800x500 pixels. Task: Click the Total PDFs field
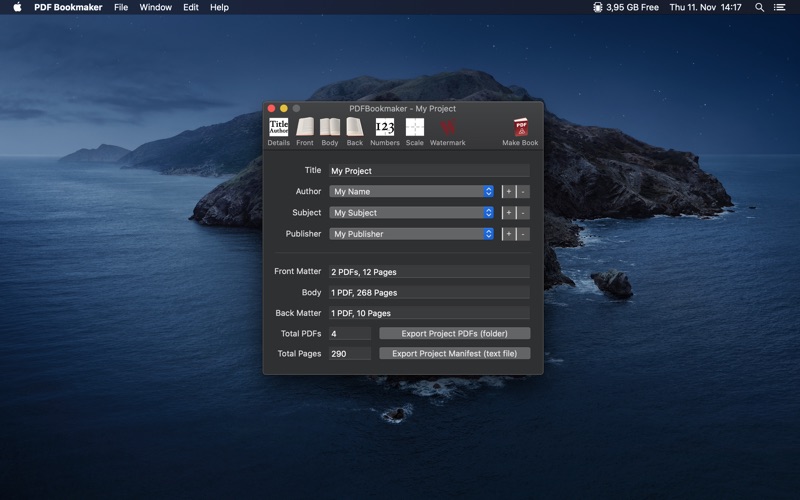(350, 334)
